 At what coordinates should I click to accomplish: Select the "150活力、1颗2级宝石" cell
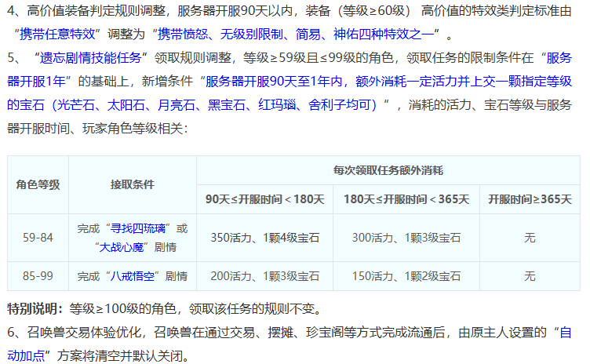[x=406, y=277]
